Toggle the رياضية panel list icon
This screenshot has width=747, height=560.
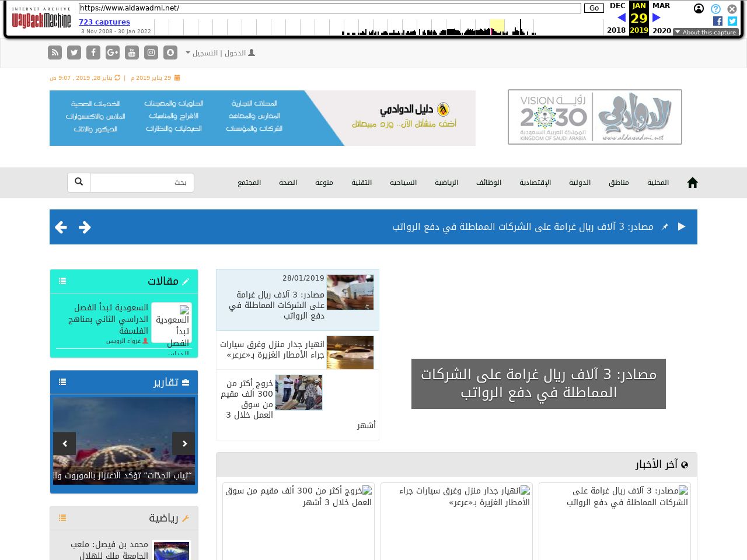pyautogui.click(x=62, y=518)
